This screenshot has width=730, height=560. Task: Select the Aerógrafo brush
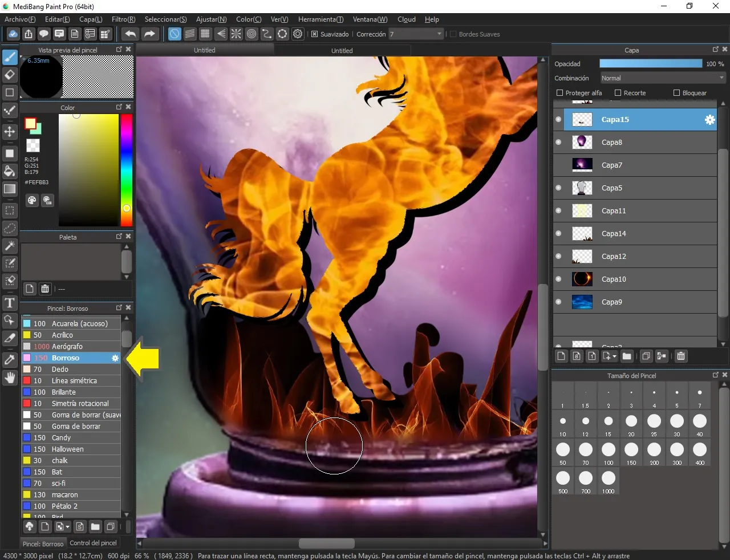pos(71,347)
